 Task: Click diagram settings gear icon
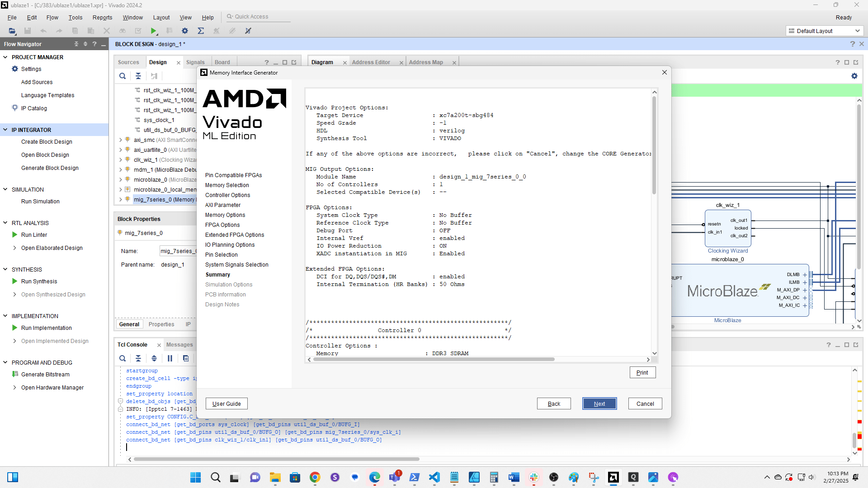[x=854, y=76]
